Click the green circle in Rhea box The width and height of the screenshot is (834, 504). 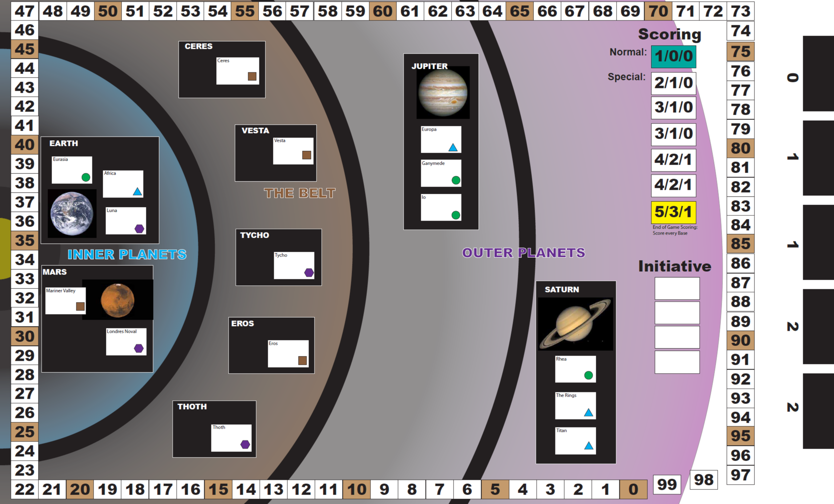588,375
